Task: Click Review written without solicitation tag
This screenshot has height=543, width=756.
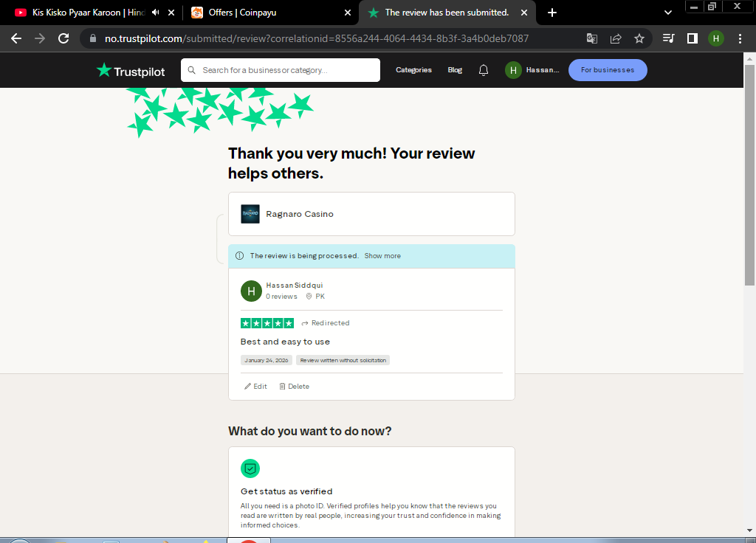Action: [x=343, y=360]
